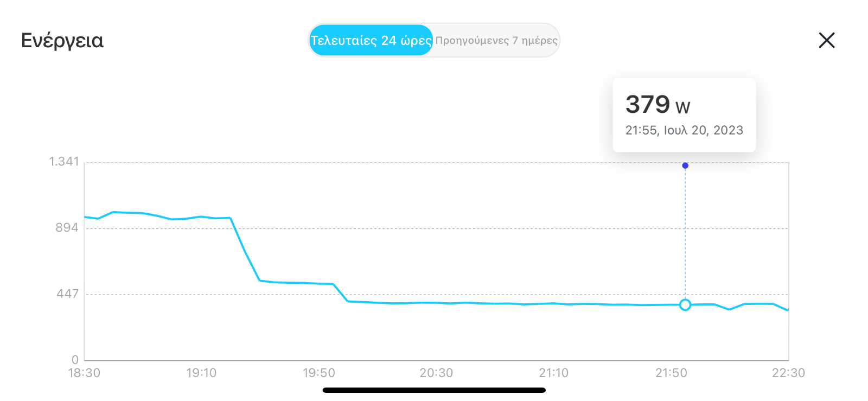This screenshot has height=401, width=868.
Task: Click the 21:50 time axis label
Action: pos(671,373)
